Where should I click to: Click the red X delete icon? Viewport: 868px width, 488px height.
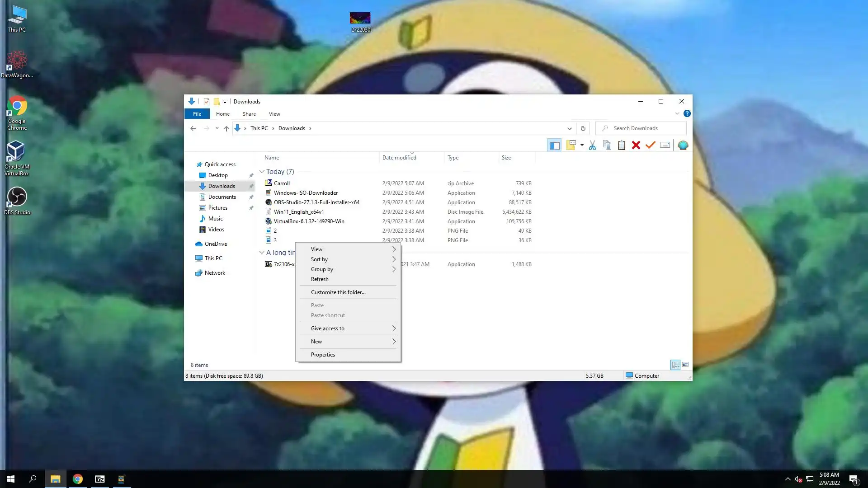click(636, 145)
